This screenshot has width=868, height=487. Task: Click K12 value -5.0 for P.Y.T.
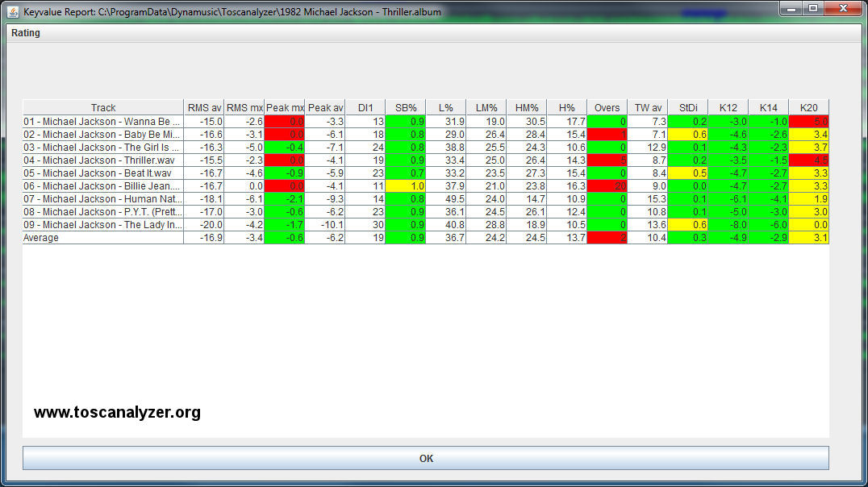728,212
